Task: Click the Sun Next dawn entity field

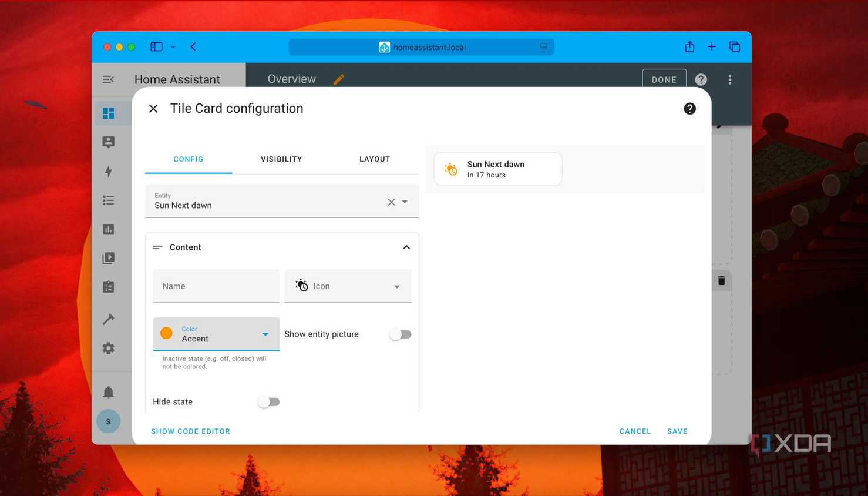Action: pyautogui.click(x=282, y=201)
